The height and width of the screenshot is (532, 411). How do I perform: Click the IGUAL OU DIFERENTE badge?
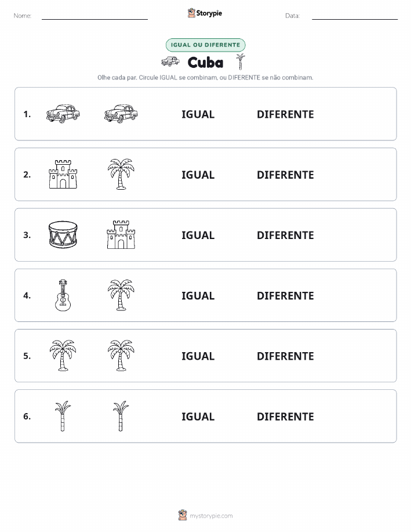click(205, 45)
